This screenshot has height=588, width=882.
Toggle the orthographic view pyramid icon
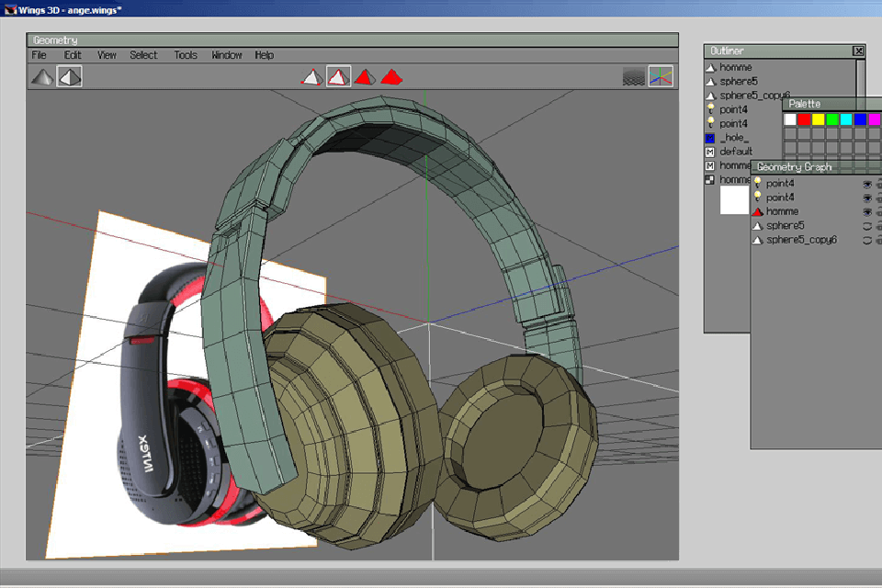click(x=70, y=77)
